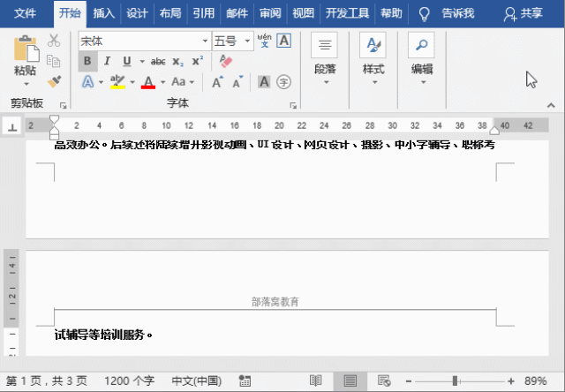Toggle Italic formatting
Viewport: 565px width, 392px height.
pos(107,61)
